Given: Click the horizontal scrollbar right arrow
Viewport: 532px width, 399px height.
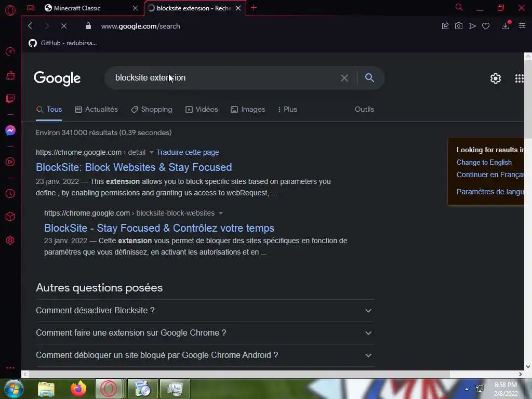Looking at the screenshot, I should [x=521, y=374].
